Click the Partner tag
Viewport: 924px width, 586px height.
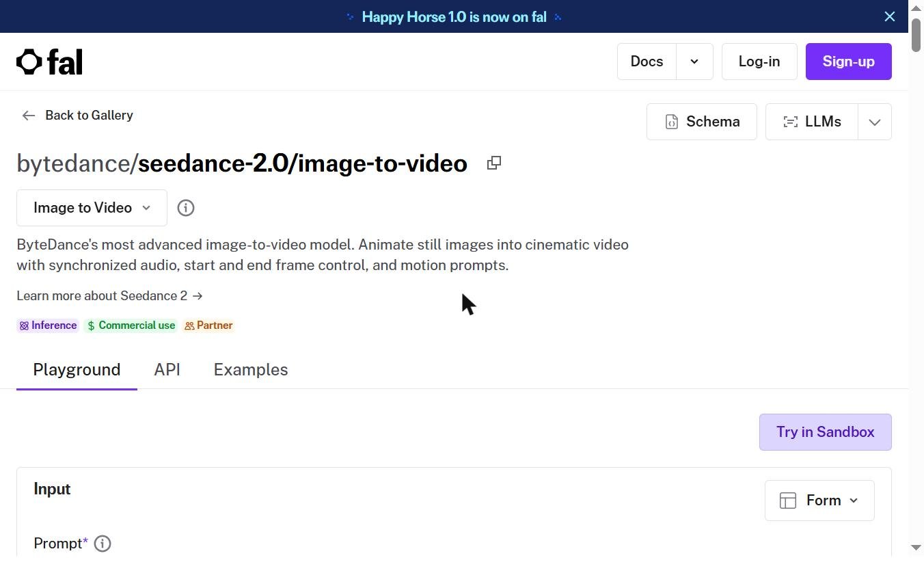point(208,325)
